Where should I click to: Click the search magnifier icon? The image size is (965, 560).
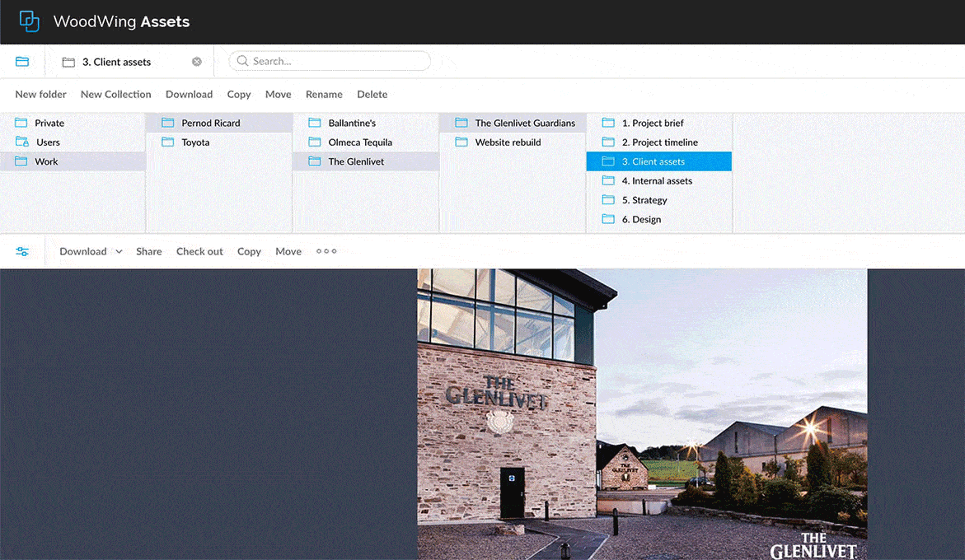(x=242, y=61)
